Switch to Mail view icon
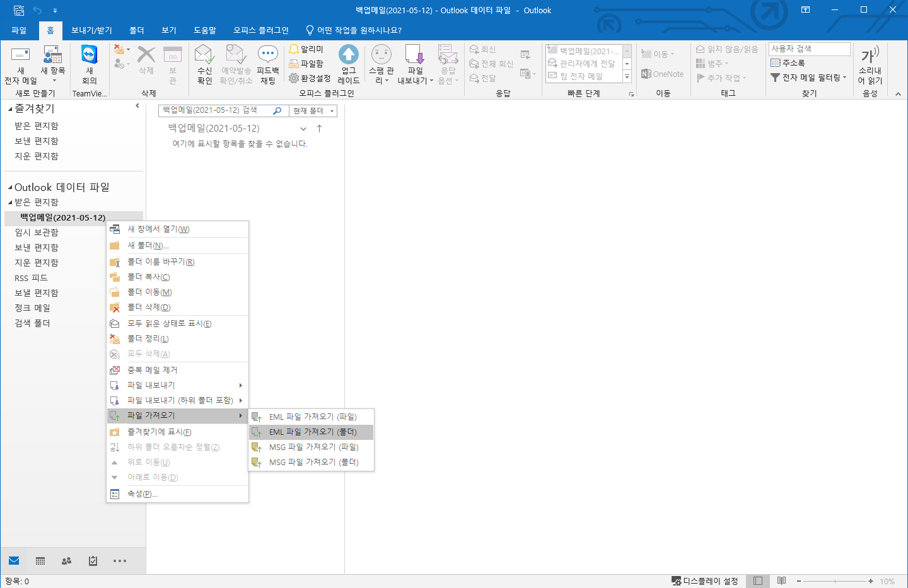This screenshot has width=908, height=588. [14, 560]
